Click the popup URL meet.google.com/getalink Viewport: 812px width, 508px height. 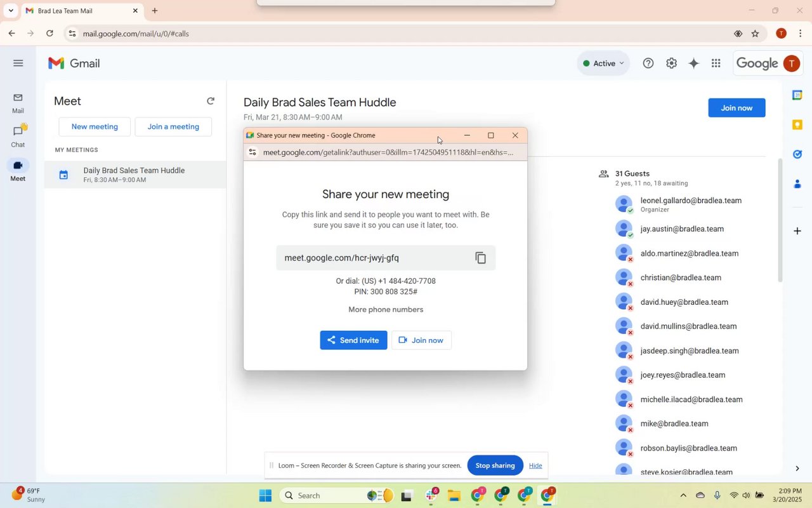[x=388, y=152]
